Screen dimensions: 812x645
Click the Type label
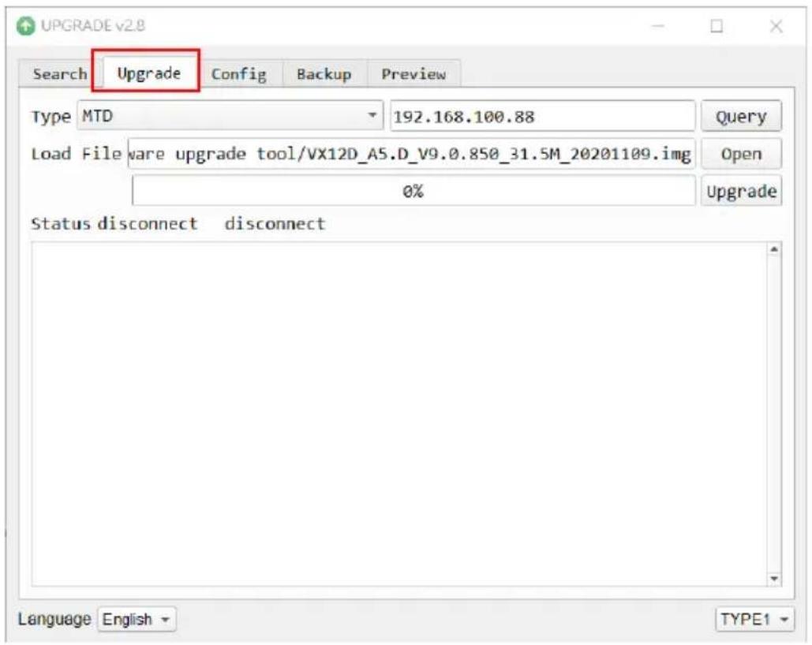(x=51, y=117)
